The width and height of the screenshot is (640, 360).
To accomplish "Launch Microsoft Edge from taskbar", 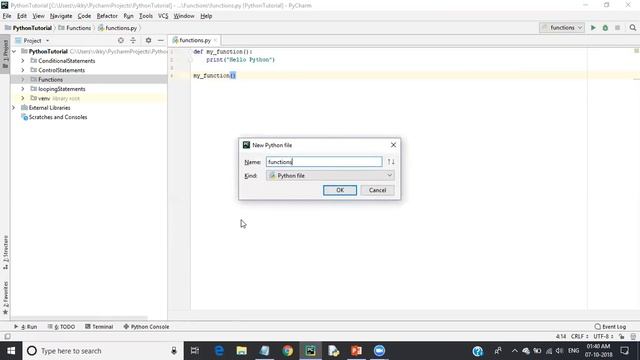I will coord(219,351).
